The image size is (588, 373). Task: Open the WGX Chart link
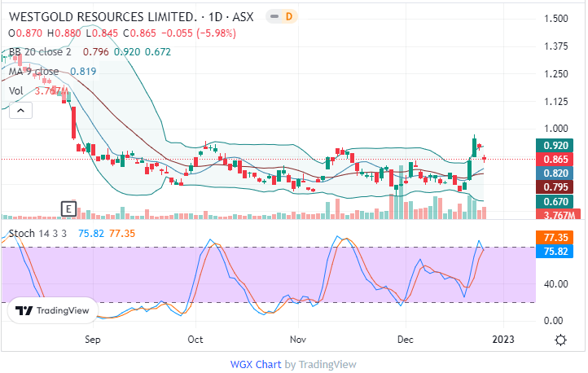point(255,364)
